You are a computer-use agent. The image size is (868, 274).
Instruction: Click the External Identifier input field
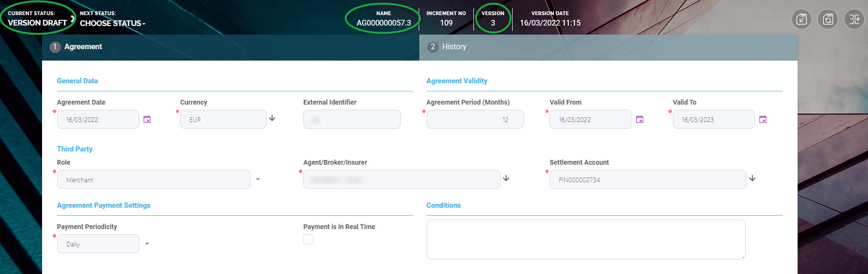(x=352, y=120)
